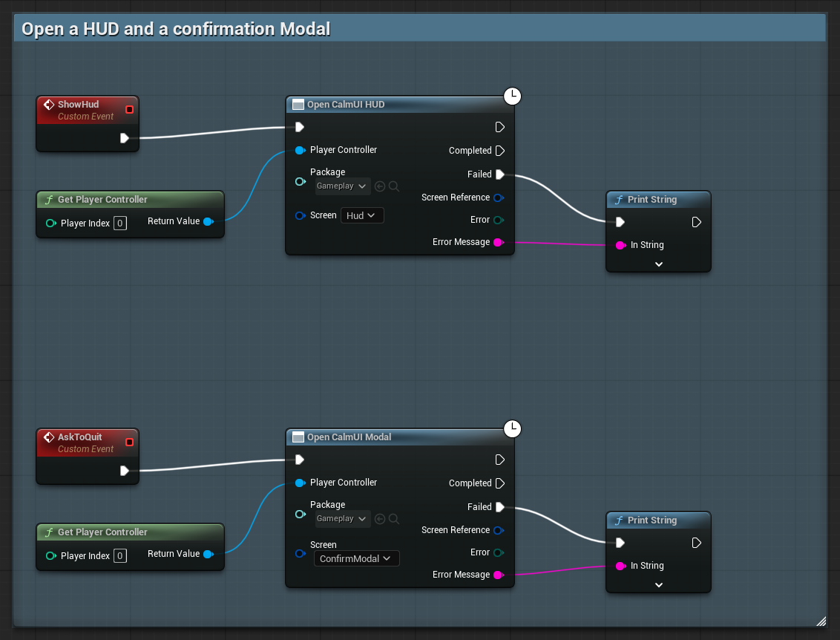Viewport: 840px width, 640px height.
Task: Browse to HUD Package asset magnifier icon
Action: (x=394, y=186)
